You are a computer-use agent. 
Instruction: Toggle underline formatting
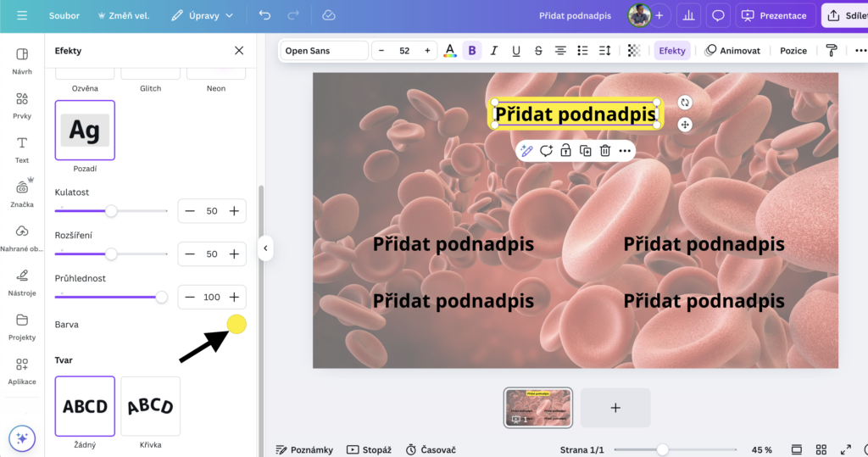click(516, 50)
